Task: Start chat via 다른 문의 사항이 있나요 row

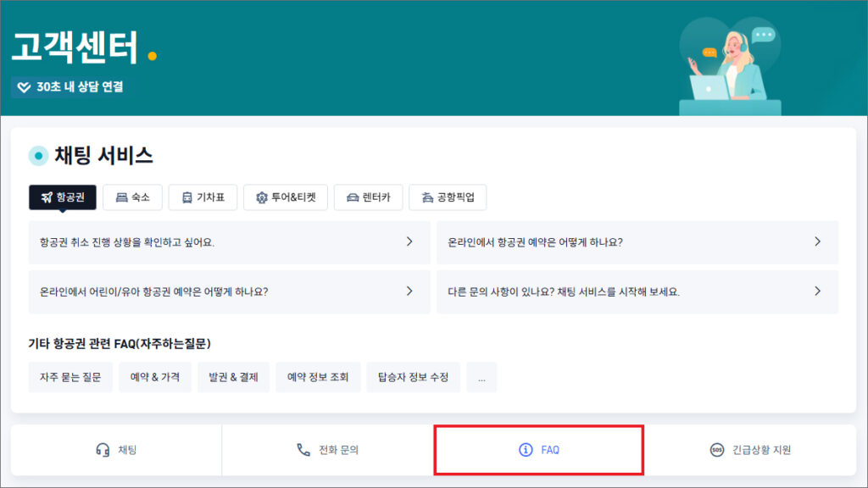Action: click(x=637, y=291)
